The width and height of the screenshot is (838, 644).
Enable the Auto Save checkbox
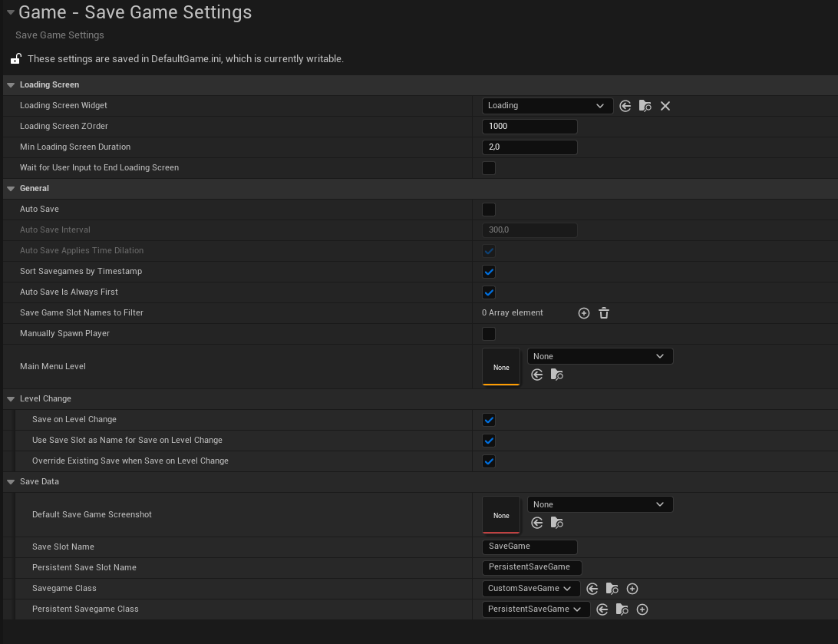(489, 210)
